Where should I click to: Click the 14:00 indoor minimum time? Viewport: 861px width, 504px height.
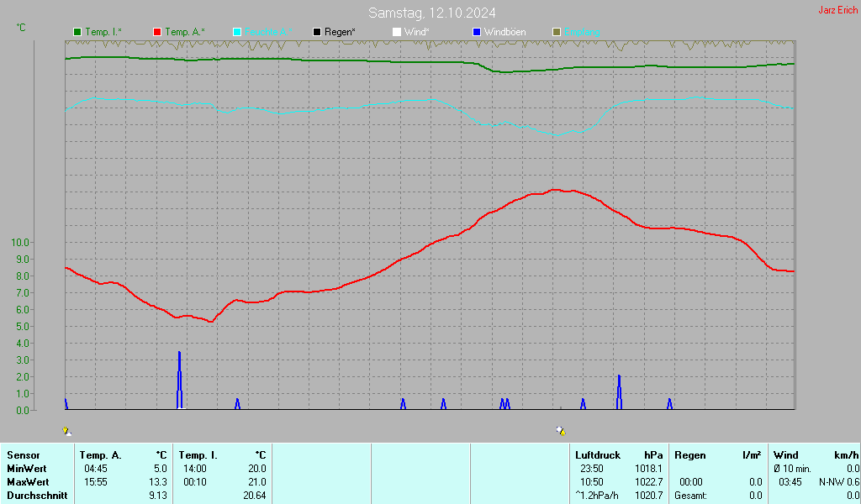[x=195, y=469]
